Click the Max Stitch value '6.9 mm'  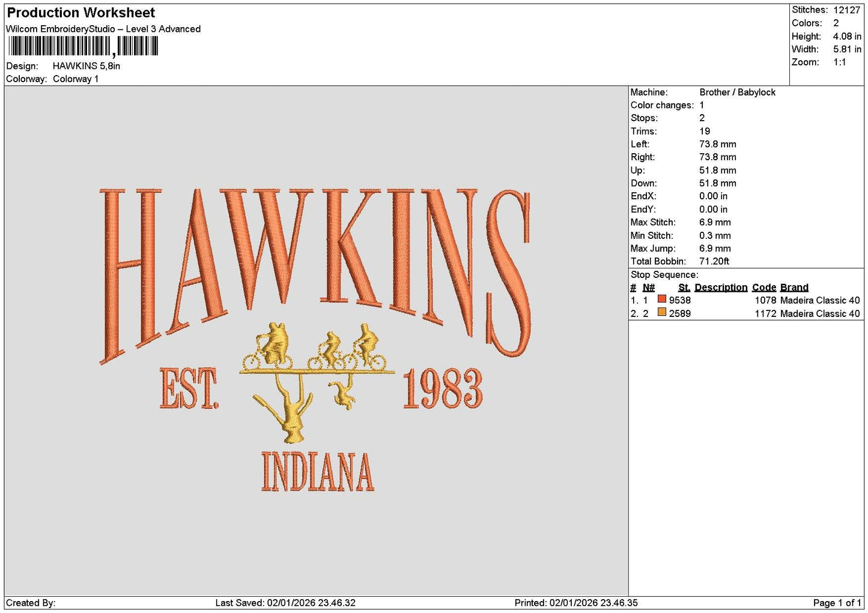[x=715, y=222]
